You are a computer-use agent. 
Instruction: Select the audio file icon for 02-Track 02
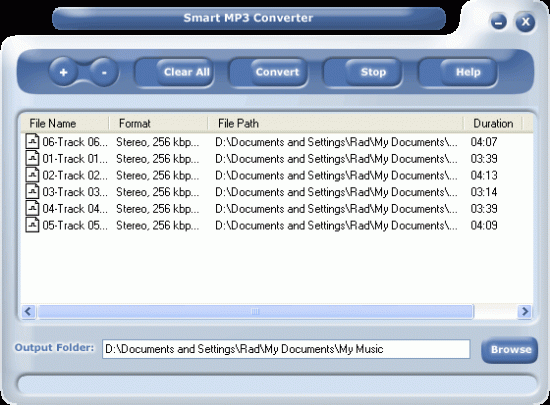(32, 175)
